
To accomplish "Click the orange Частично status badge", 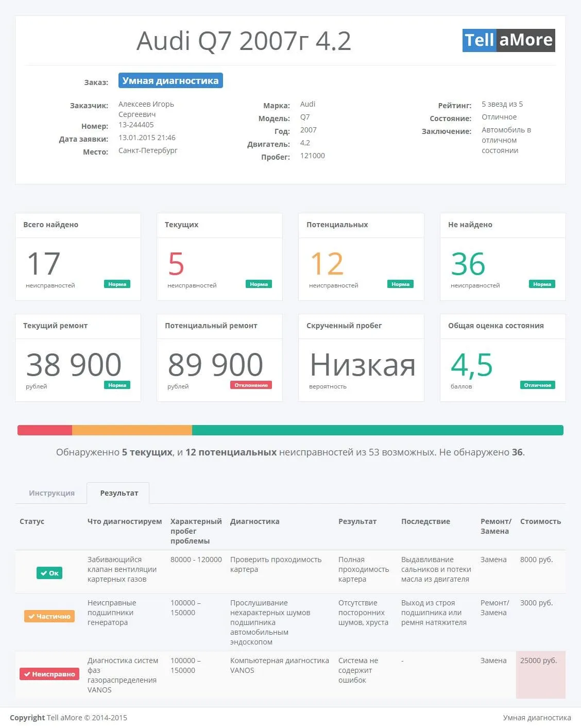I will tap(49, 616).
